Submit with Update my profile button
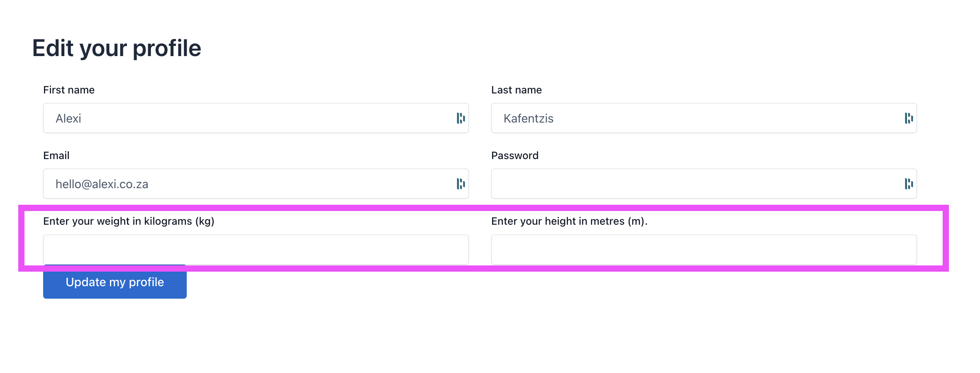Image resolution: width=980 pixels, height=373 pixels. pos(115,282)
